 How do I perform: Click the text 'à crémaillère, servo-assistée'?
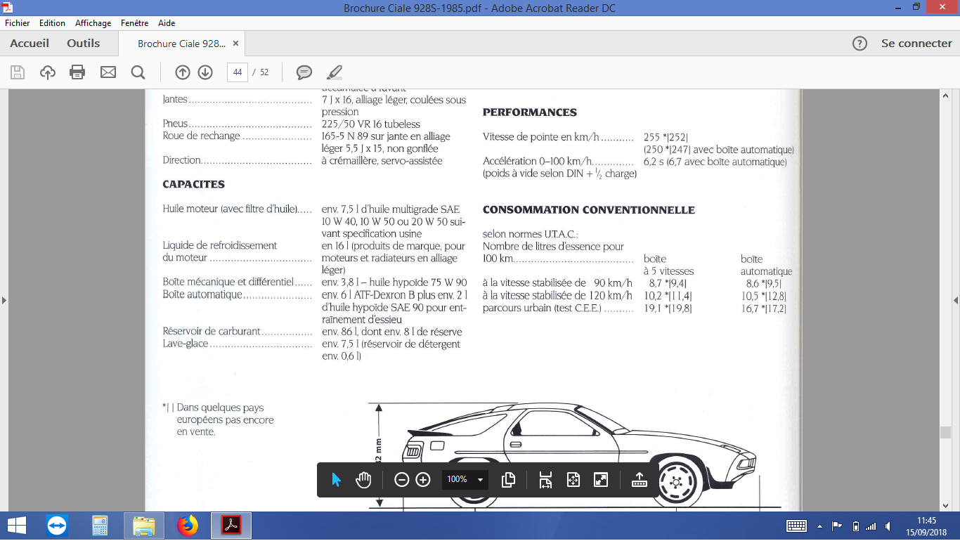point(382,161)
